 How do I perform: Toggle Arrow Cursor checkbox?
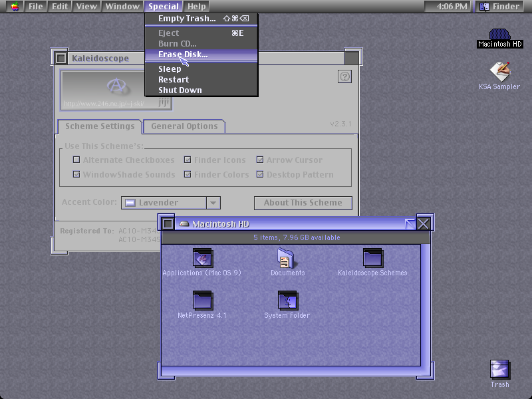tap(260, 160)
